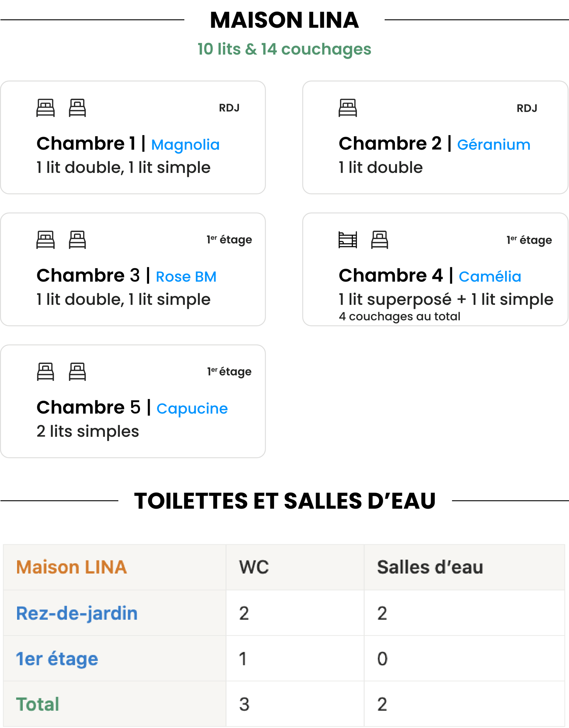Click the double bed icon in Chambre 2

(x=348, y=108)
